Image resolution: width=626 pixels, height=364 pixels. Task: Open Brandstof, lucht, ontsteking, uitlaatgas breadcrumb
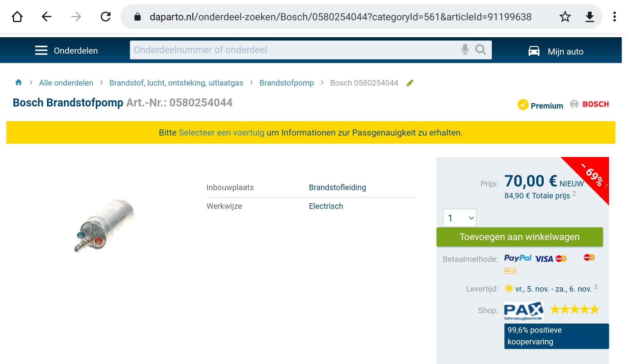click(x=176, y=83)
